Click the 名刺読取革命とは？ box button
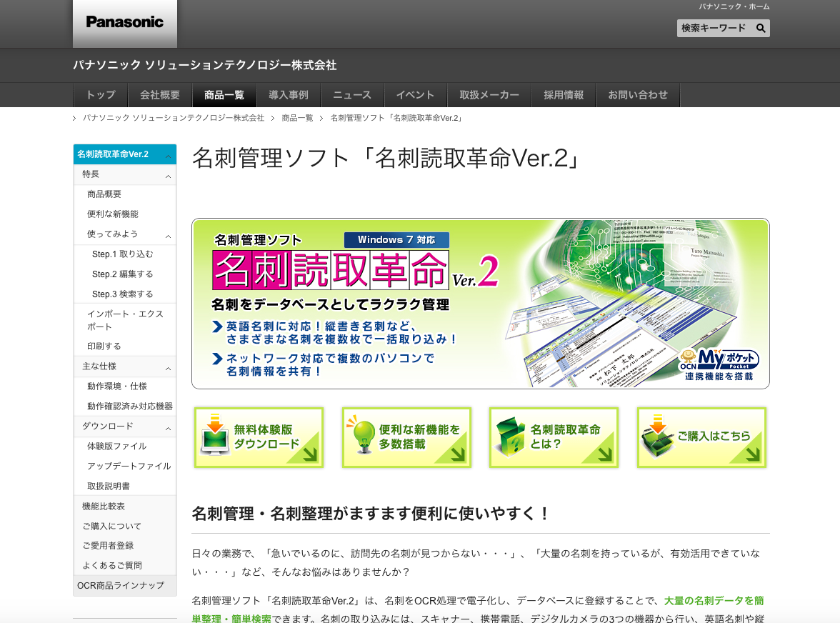Viewport: 840px width, 623px height. pyautogui.click(x=554, y=438)
